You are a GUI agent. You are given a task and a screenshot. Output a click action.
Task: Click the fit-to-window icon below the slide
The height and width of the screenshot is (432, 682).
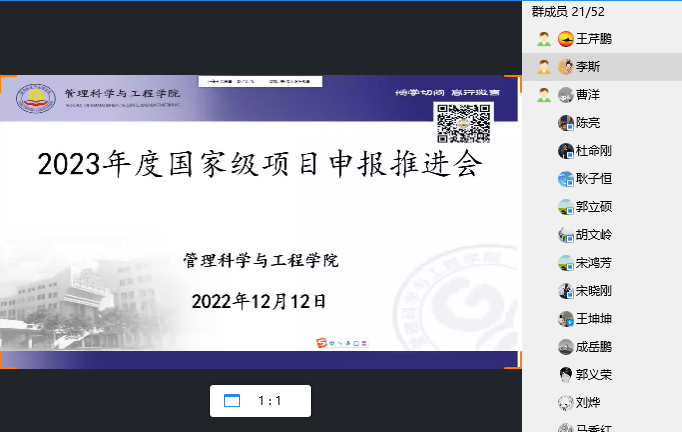[232, 401]
